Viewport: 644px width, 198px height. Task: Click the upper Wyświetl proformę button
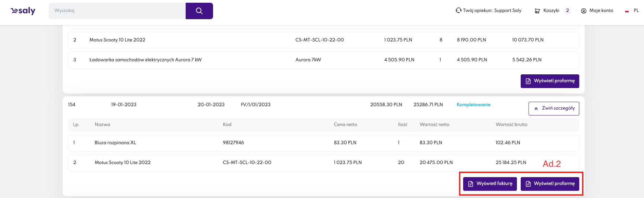550,81
